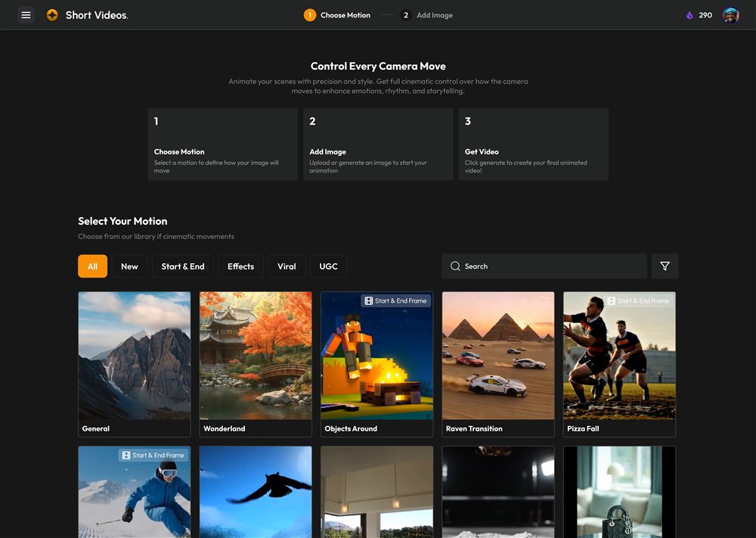Switch to the Effects tab
The height and width of the screenshot is (538, 756).
(x=240, y=266)
